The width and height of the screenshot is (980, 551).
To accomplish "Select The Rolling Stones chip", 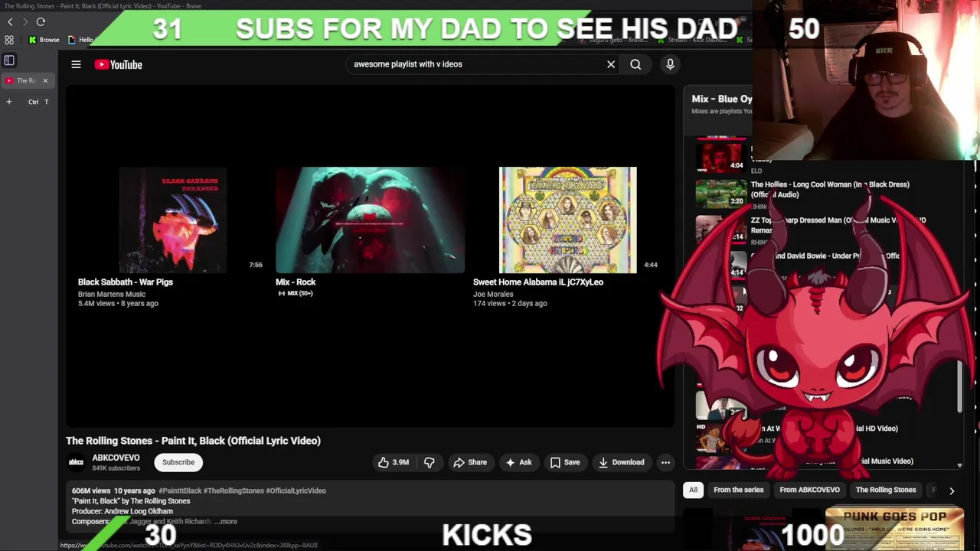I will (x=886, y=490).
